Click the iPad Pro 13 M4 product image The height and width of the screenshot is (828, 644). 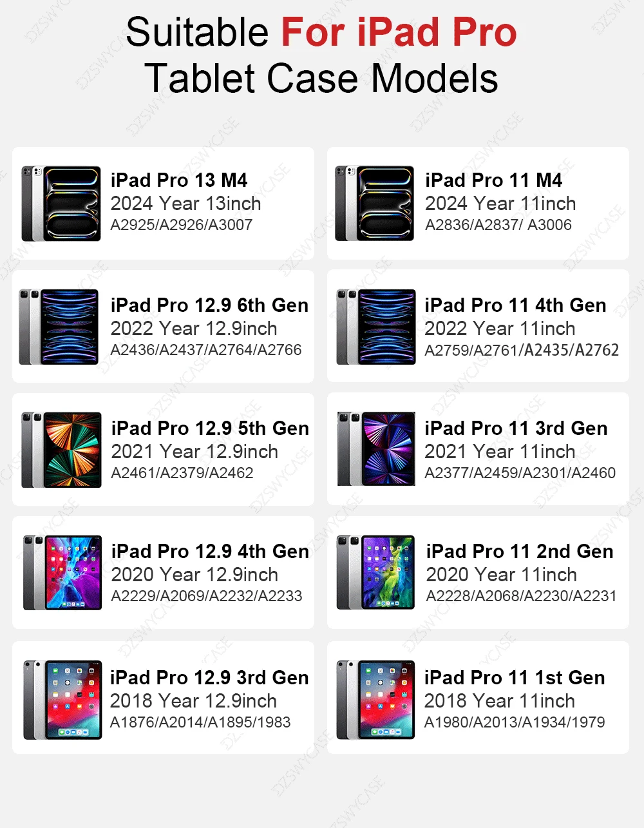pos(61,204)
